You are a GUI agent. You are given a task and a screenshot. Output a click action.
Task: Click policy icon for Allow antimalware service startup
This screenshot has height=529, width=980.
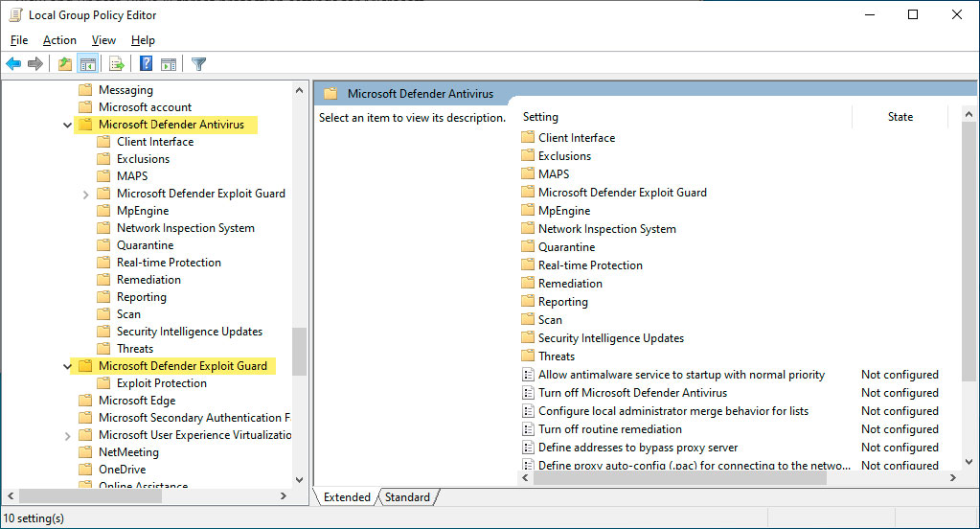(528, 375)
